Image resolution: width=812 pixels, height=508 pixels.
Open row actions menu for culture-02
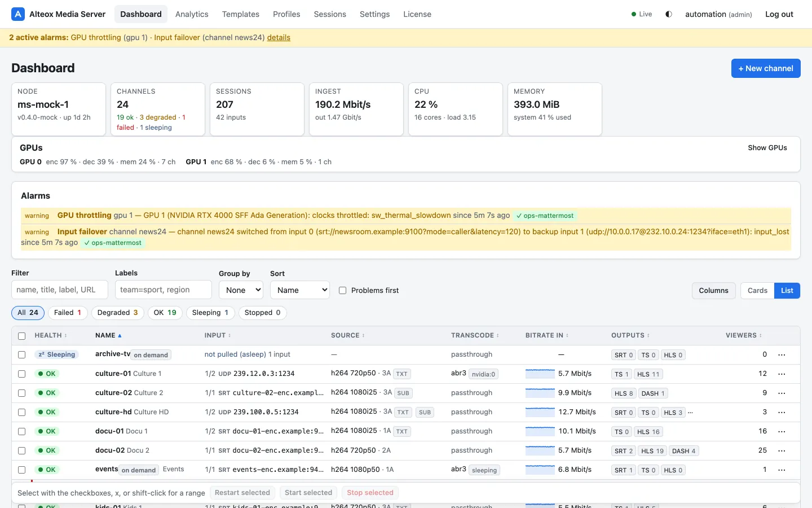click(x=782, y=393)
